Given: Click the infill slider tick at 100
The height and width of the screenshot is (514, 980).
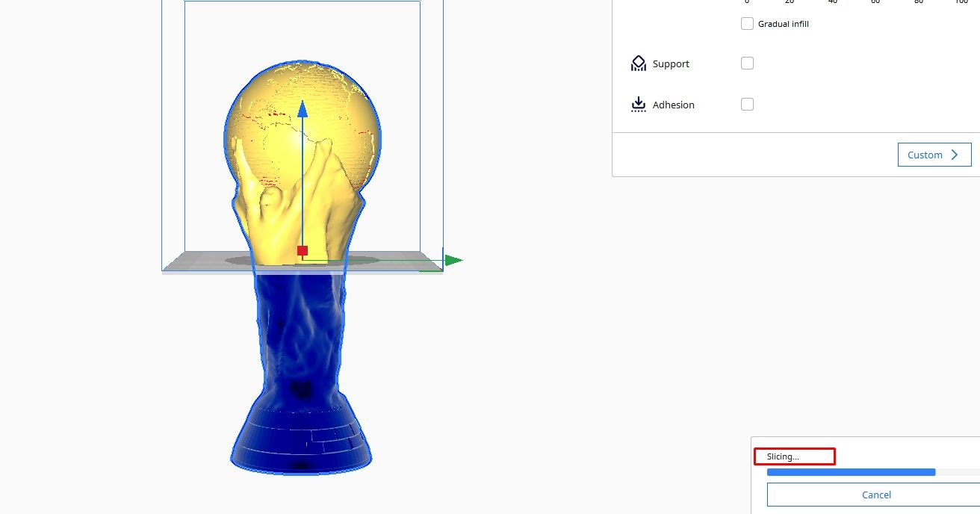Looking at the screenshot, I should (961, 1).
